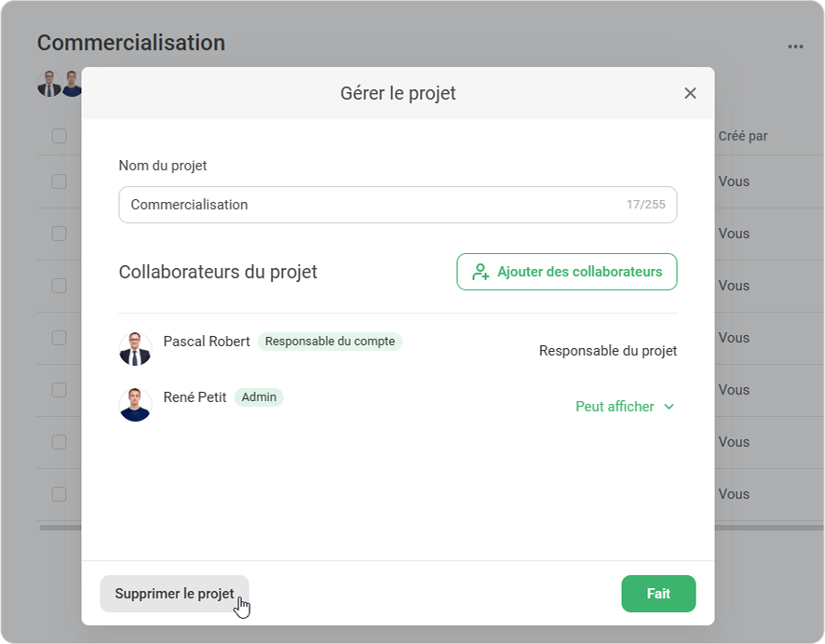The image size is (825, 644).
Task: Click the Admin badge beside René Petit
Action: (259, 397)
